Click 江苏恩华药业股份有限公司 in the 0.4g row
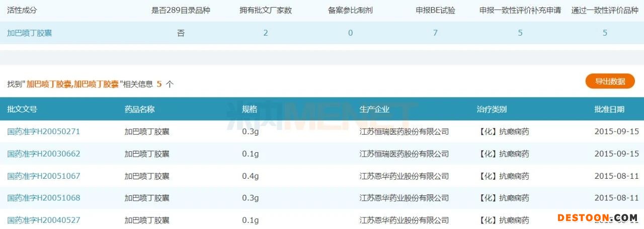 (404, 176)
